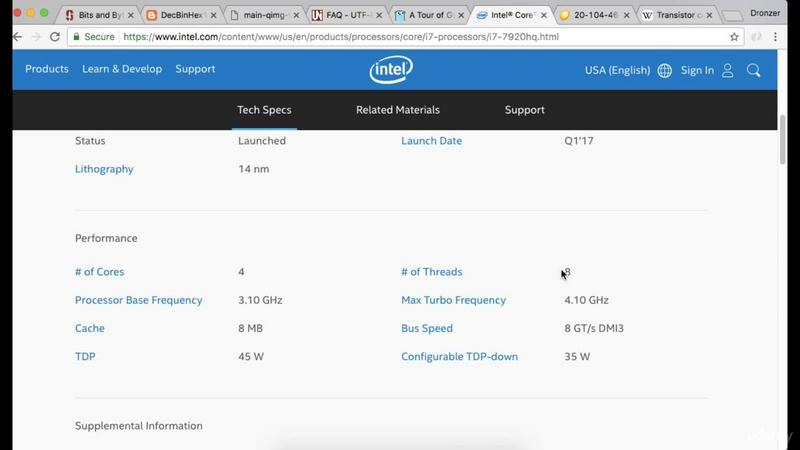Click the # of Cores link
The height and width of the screenshot is (450, 800).
click(x=99, y=272)
